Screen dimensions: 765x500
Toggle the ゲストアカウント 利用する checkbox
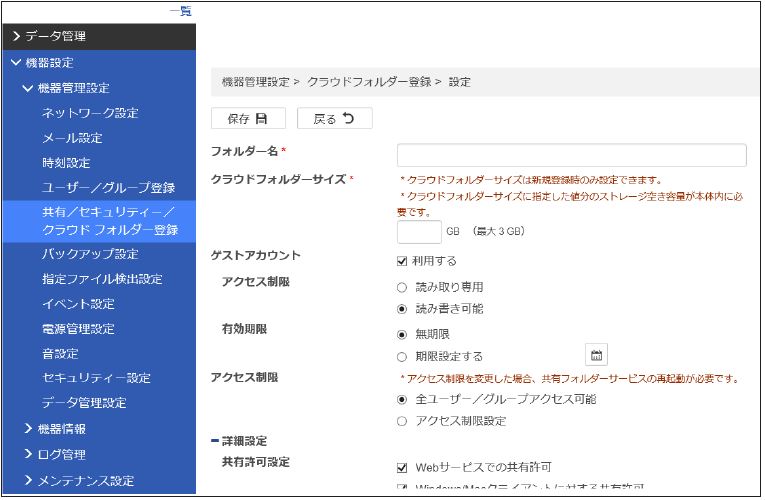(x=402, y=261)
